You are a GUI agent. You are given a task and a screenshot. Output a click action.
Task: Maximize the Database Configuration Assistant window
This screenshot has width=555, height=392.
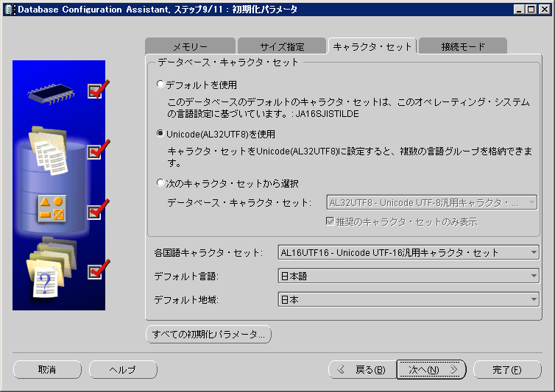[x=531, y=10]
